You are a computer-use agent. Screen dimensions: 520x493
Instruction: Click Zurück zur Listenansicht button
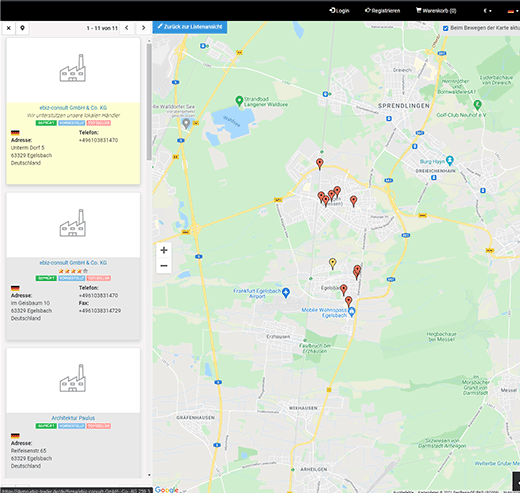click(190, 27)
